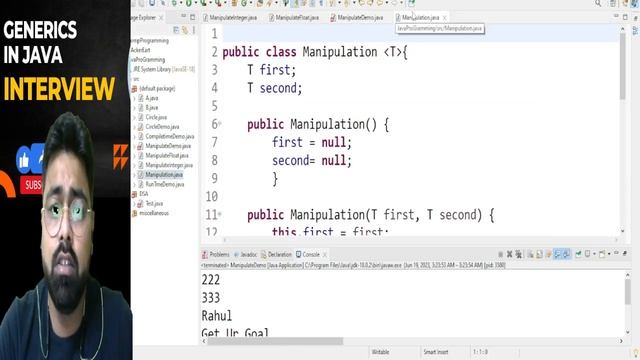Viewport: 640px width, 360px height.
Task: Expand Circle.java tree node
Action: tap(134, 117)
